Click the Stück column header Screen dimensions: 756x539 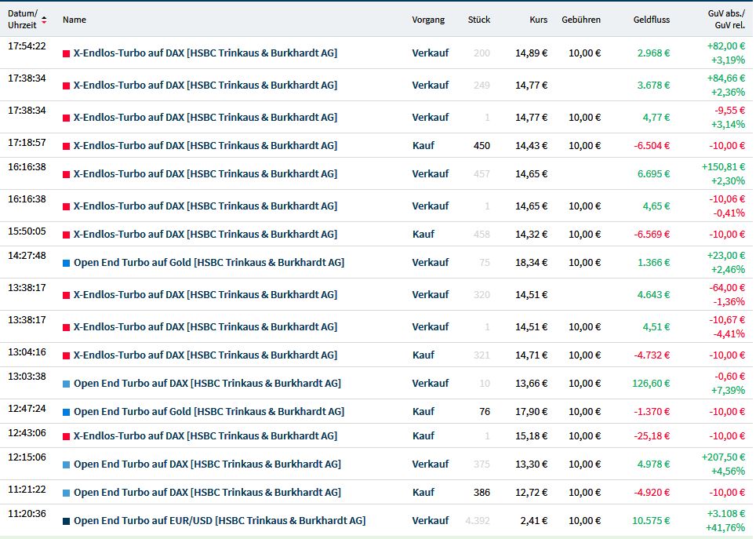point(478,20)
